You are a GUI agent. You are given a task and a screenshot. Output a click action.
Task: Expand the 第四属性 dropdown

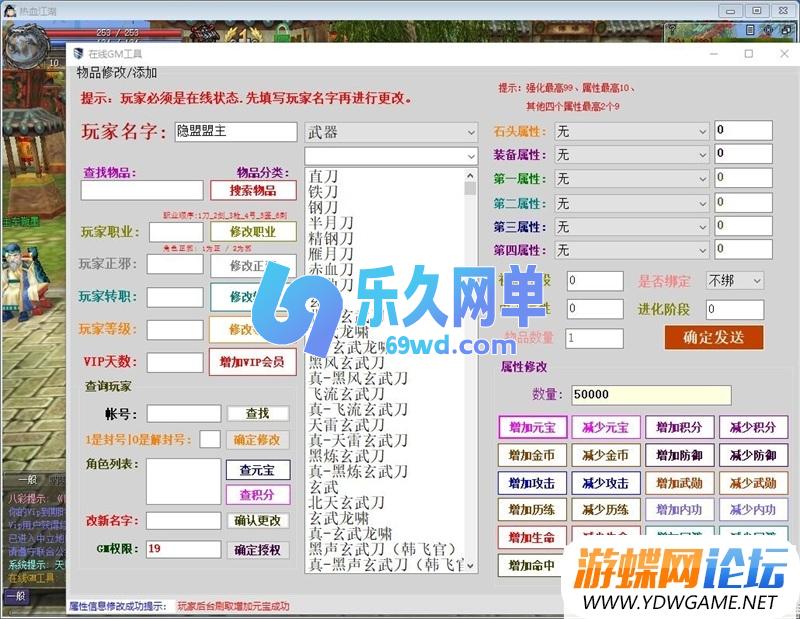[x=632, y=250]
